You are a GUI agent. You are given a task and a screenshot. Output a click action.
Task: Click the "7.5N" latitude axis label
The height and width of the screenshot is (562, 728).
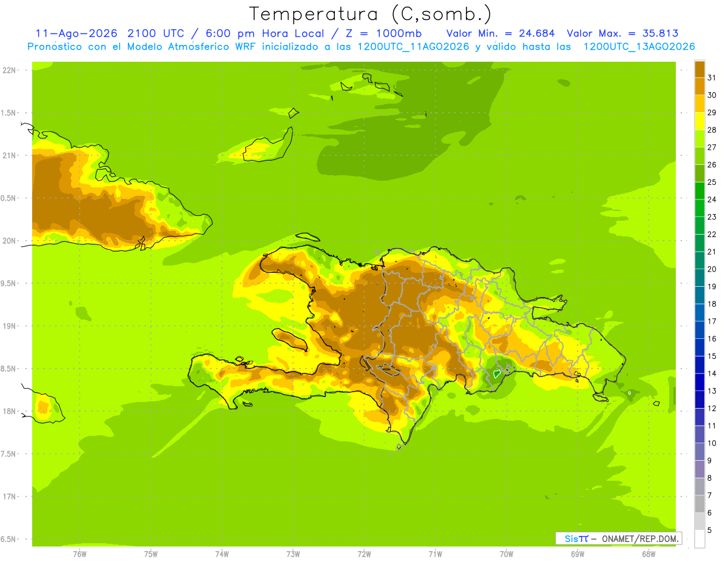tap(9, 453)
